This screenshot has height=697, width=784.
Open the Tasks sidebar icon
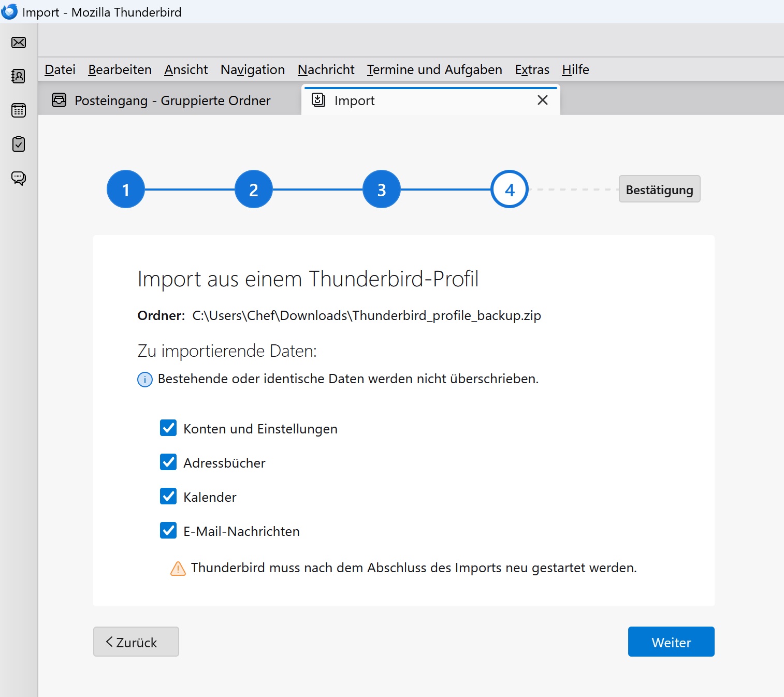click(x=19, y=144)
